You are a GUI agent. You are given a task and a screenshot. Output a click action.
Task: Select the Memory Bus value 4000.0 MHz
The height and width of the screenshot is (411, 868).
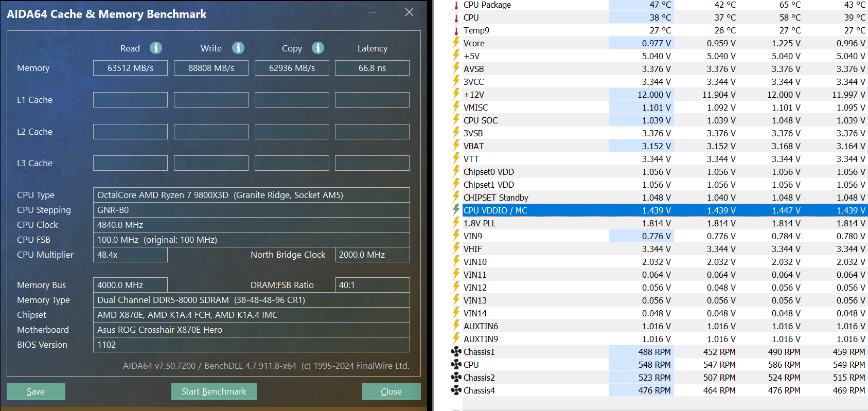click(x=120, y=285)
